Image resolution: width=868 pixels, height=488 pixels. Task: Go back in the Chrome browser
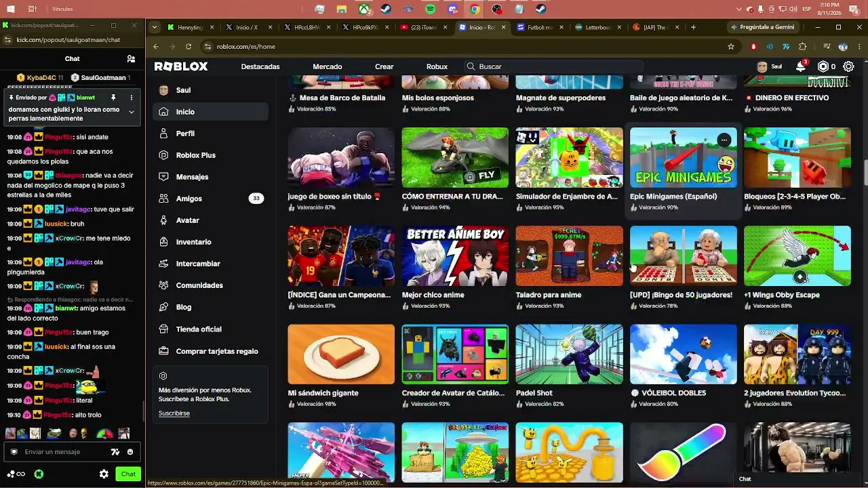[156, 47]
